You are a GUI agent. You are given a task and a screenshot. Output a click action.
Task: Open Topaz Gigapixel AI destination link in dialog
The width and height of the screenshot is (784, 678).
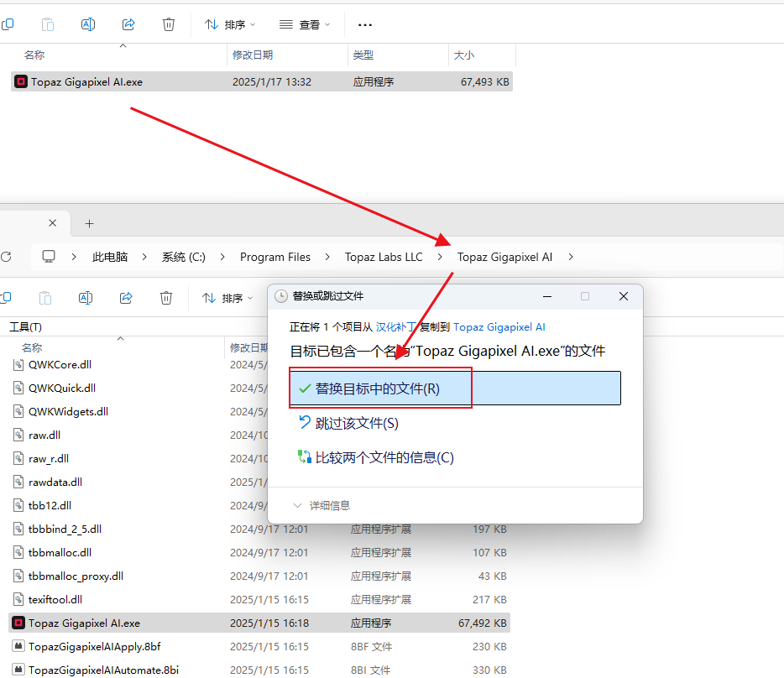[x=499, y=327]
